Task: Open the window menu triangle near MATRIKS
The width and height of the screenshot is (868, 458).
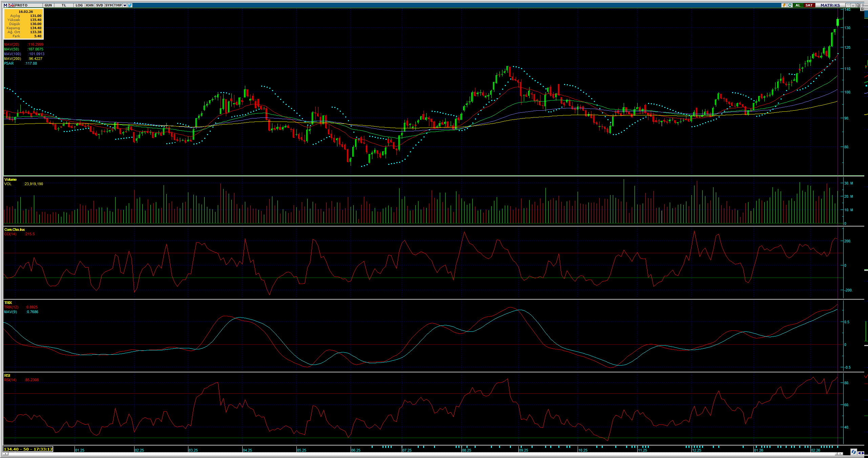Action: [848, 5]
